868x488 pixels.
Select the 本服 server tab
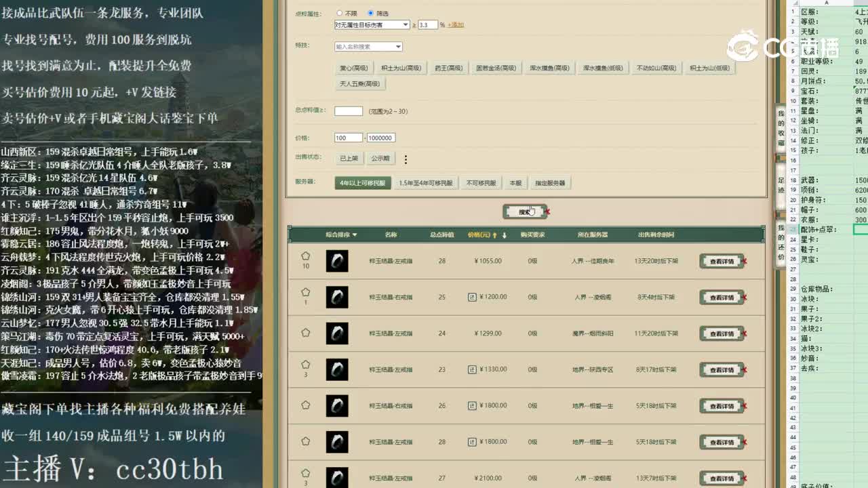[516, 183]
